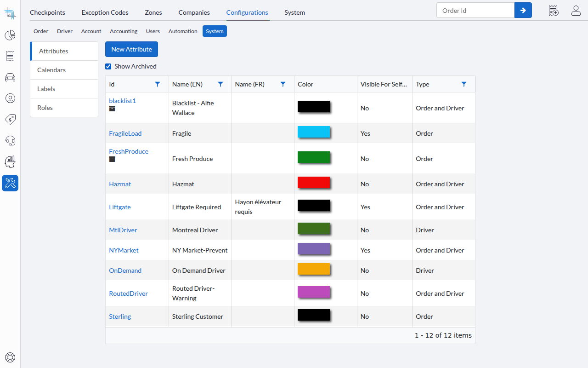Open the NYMarket attribute link

click(124, 250)
